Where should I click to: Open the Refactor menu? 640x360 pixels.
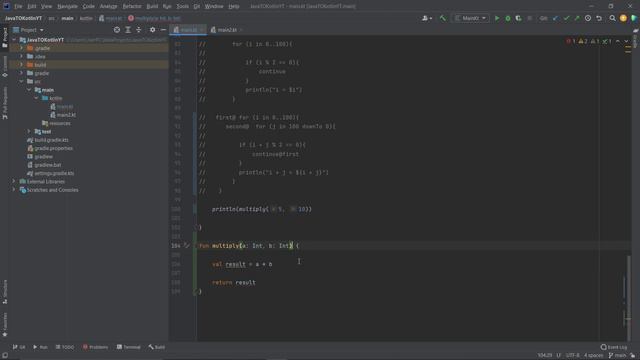pyautogui.click(x=132, y=6)
